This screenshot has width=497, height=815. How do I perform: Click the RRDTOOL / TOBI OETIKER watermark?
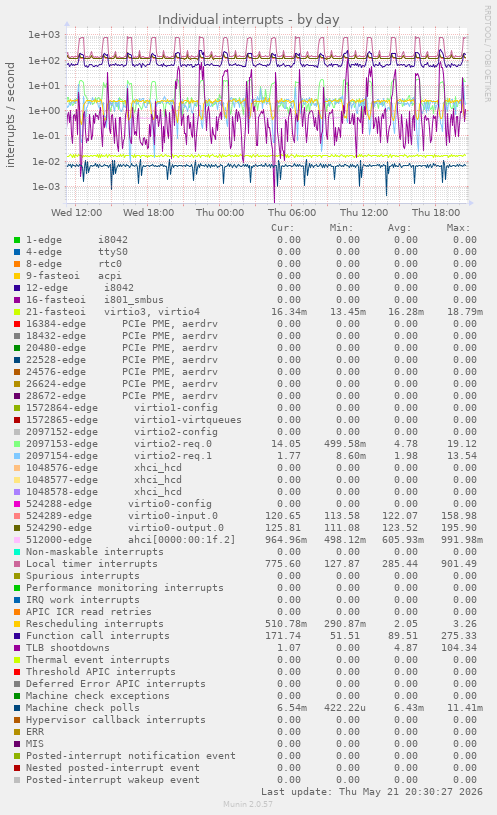(487, 54)
